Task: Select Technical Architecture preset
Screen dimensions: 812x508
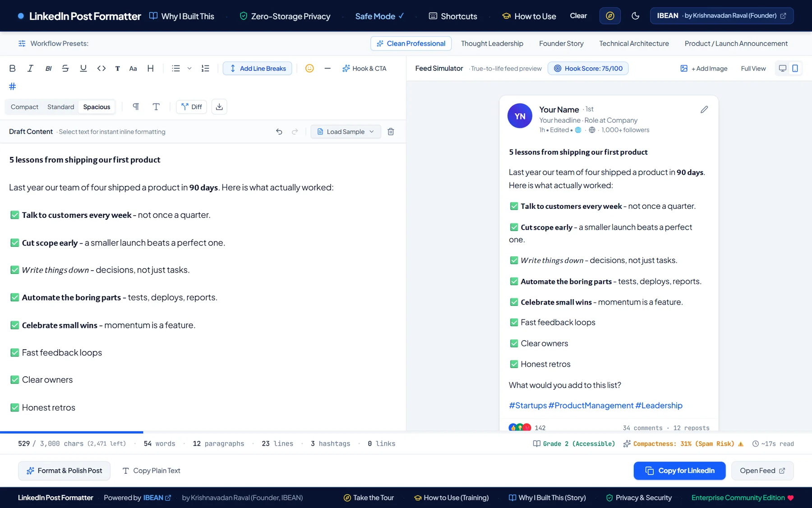Action: tap(634, 44)
